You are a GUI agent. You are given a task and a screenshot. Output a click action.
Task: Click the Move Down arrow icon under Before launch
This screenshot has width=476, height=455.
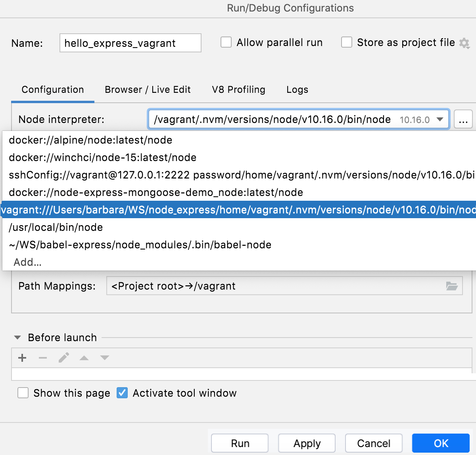point(104,357)
